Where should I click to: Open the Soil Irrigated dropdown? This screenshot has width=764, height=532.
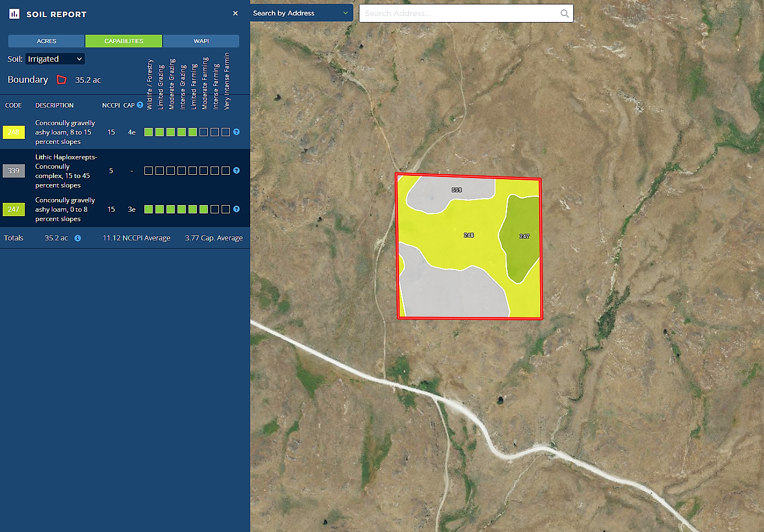[x=55, y=59]
